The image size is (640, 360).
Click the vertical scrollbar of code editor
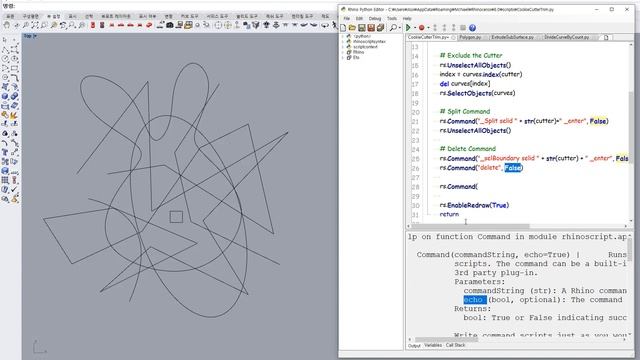coord(631,128)
